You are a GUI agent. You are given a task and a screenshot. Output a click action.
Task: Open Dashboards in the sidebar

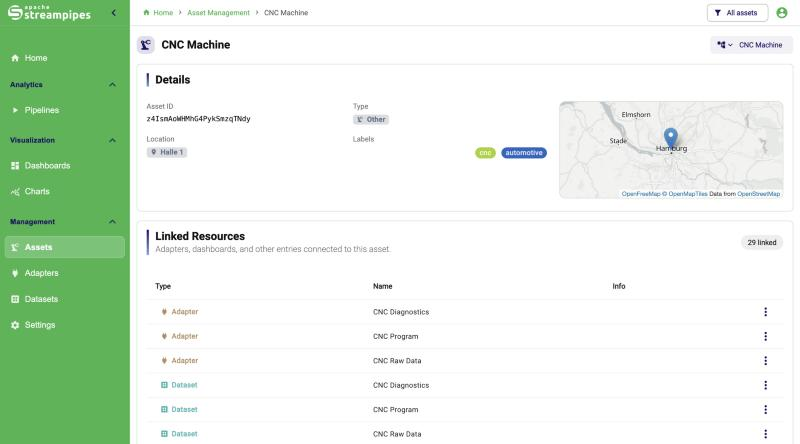click(x=65, y=166)
